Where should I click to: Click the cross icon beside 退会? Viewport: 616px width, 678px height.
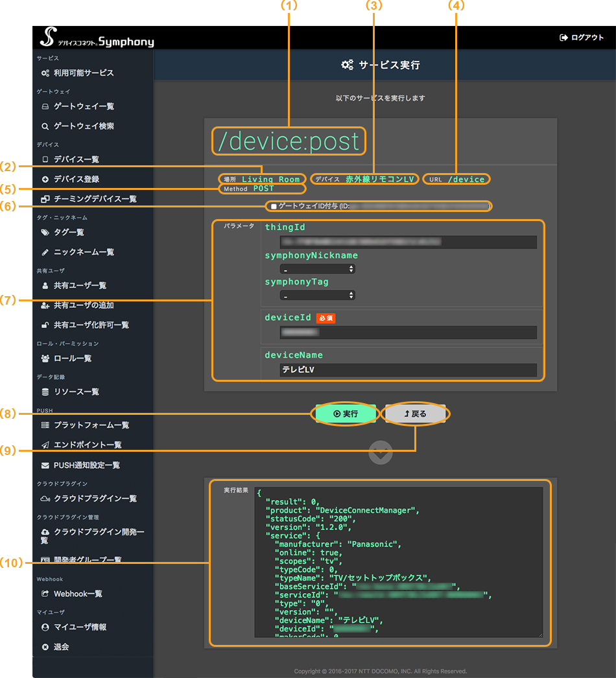tap(45, 647)
